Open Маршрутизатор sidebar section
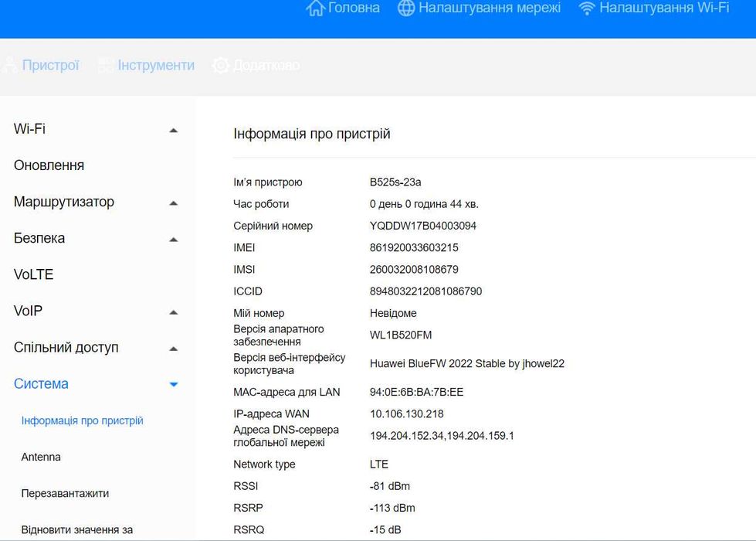The image size is (756, 541). coord(63,202)
